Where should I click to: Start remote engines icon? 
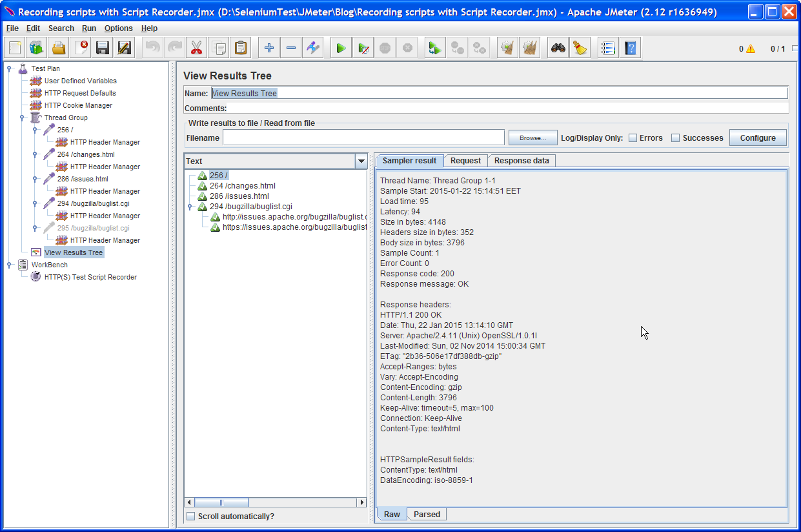coord(435,48)
